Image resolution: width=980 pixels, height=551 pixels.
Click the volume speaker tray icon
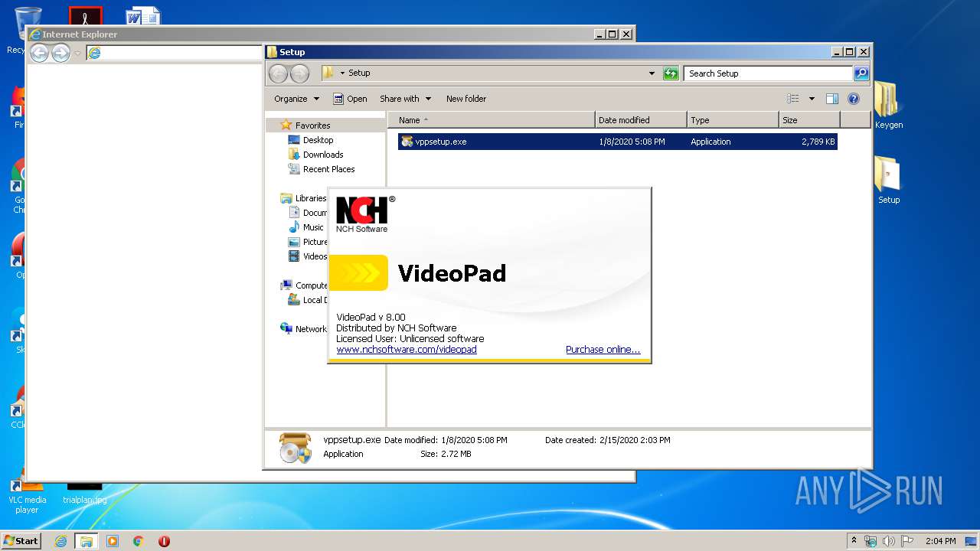pyautogui.click(x=888, y=541)
